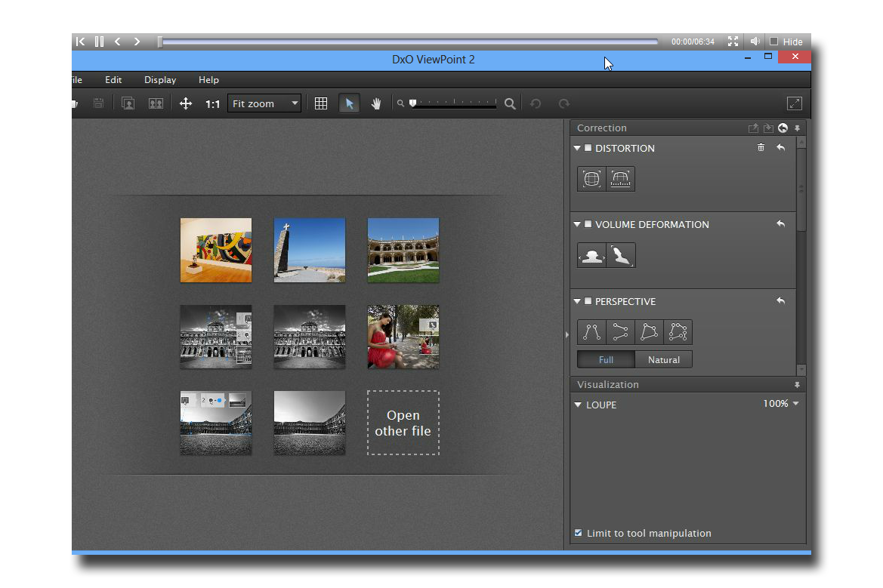Collapse the Volume Deformation section
This screenshot has height=588, width=883.
[x=577, y=224]
